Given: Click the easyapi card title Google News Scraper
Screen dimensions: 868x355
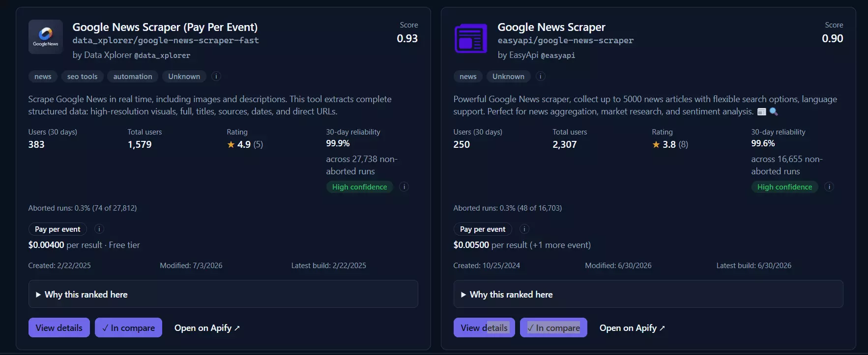Looking at the screenshot, I should [551, 27].
